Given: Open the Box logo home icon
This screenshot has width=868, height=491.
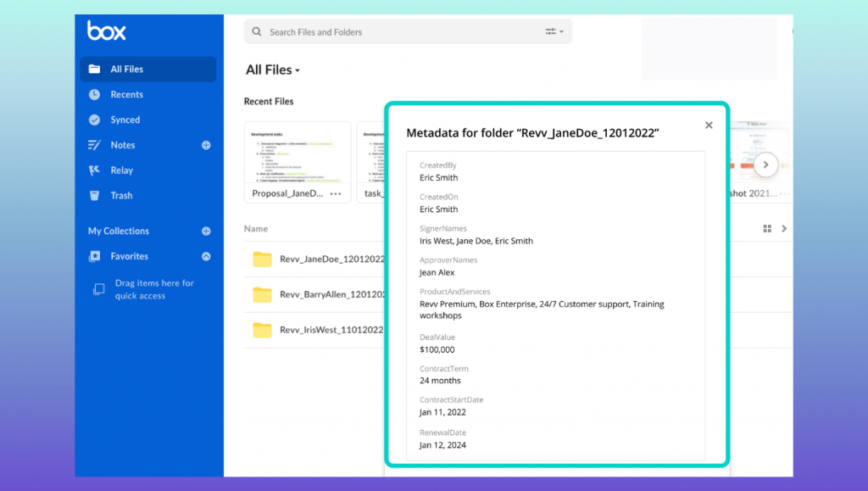Looking at the screenshot, I should pyautogui.click(x=106, y=31).
